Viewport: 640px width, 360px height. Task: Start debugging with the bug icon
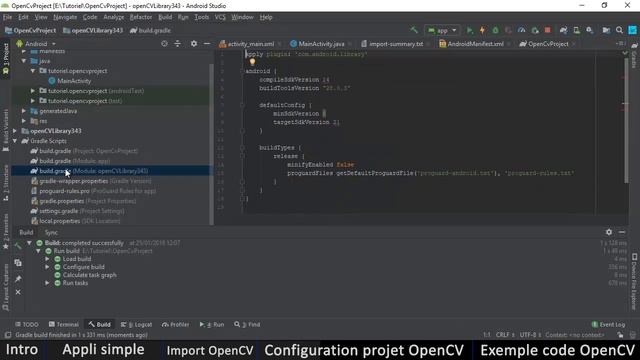point(495,30)
